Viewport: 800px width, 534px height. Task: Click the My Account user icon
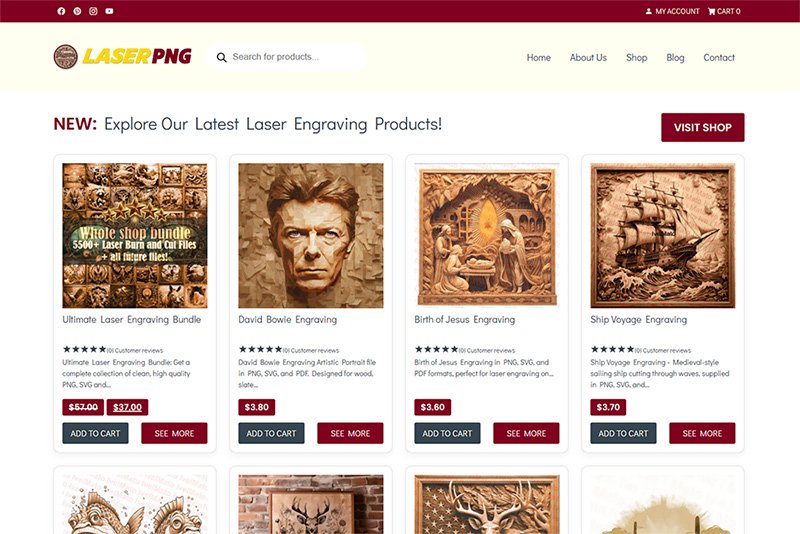(x=648, y=11)
